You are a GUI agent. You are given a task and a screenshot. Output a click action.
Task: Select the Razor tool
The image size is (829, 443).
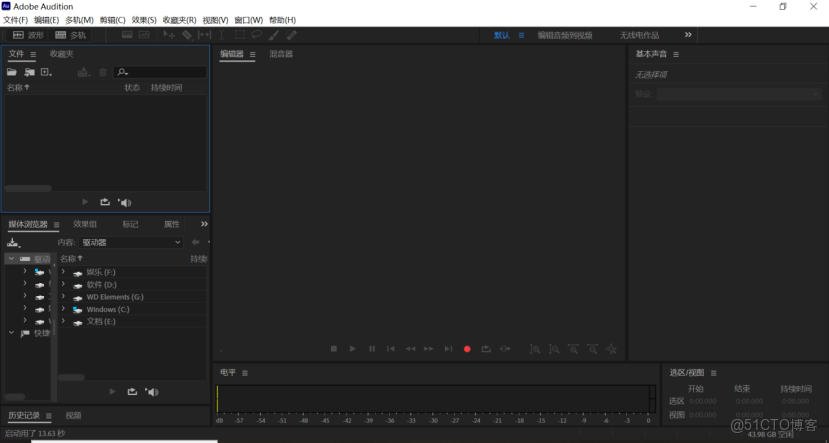pyautogui.click(x=187, y=35)
